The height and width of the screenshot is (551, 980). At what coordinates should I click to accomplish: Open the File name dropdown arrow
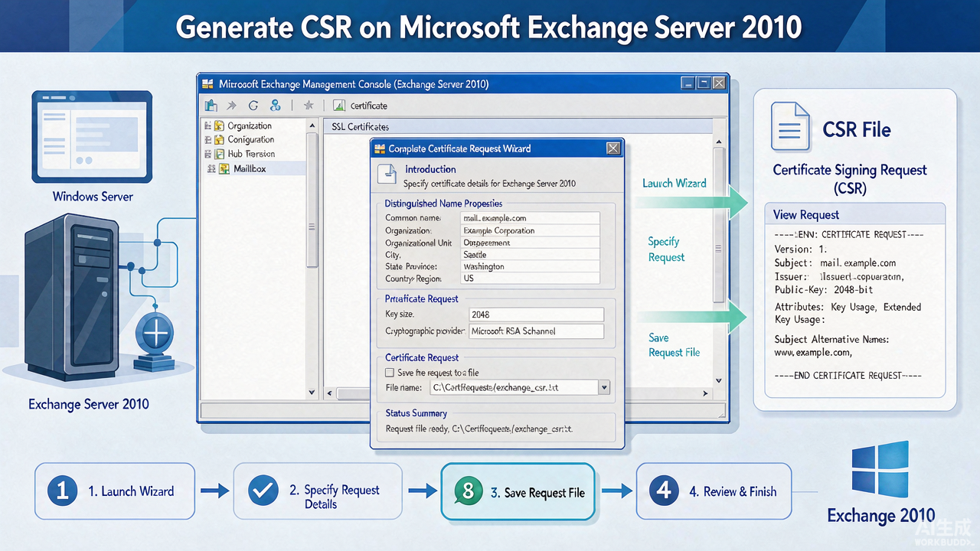point(604,388)
